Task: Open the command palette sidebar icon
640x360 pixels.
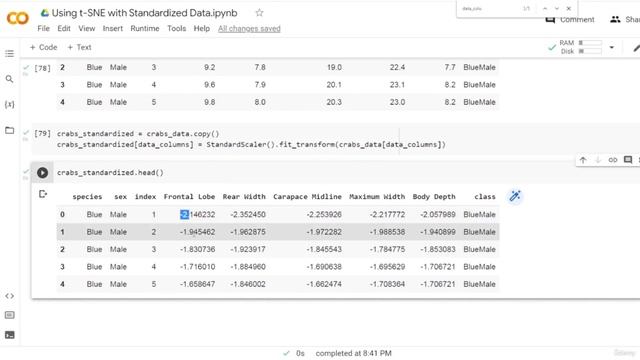Action: tap(9, 315)
